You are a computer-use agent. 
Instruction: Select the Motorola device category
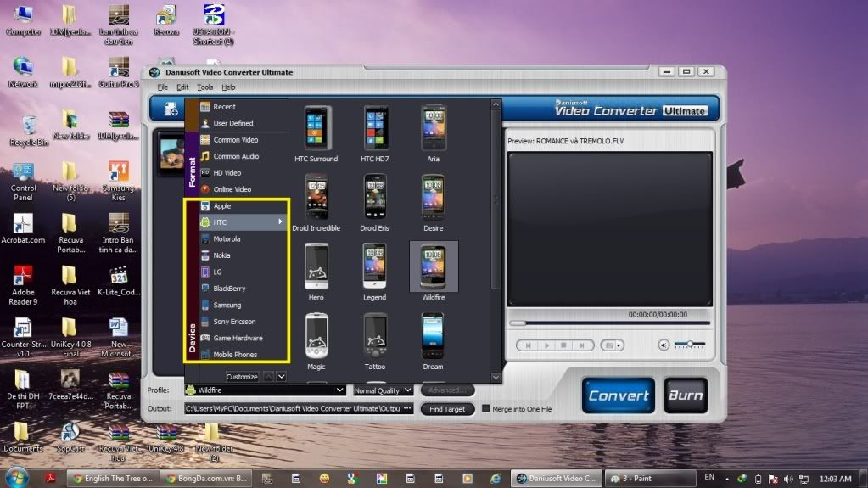tap(244, 238)
